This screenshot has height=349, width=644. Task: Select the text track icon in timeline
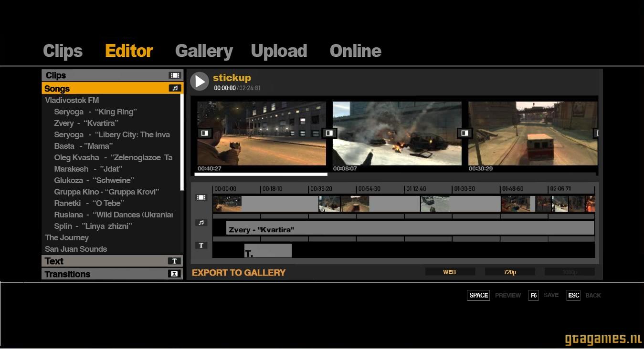(201, 245)
